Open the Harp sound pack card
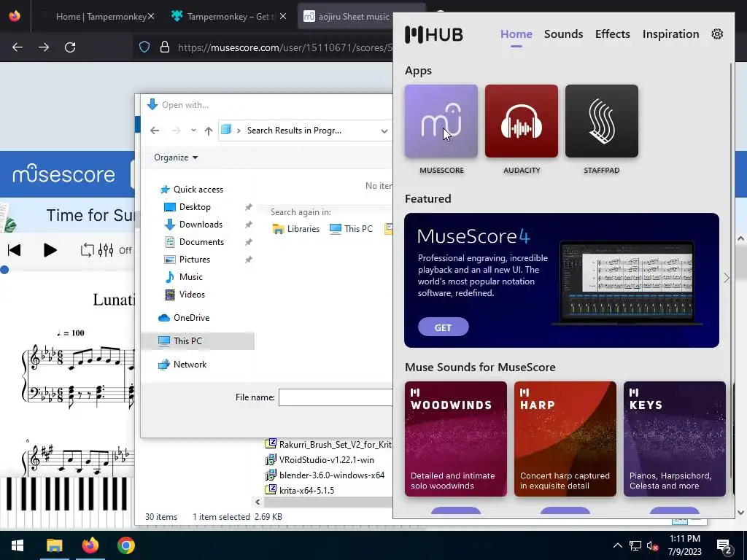The width and height of the screenshot is (747, 560). tap(565, 438)
